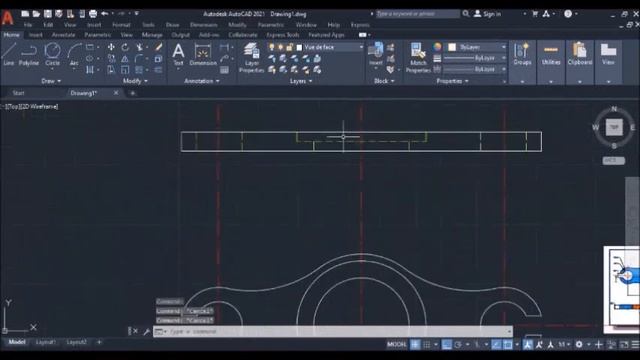Expand the Annotation panel
This screenshot has width=640, height=360.
tap(202, 81)
